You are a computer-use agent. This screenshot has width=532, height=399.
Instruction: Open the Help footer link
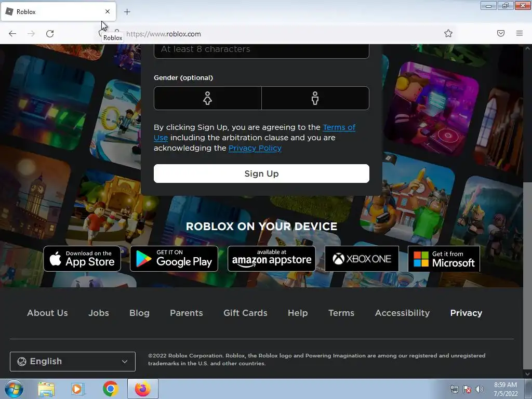[298, 313]
